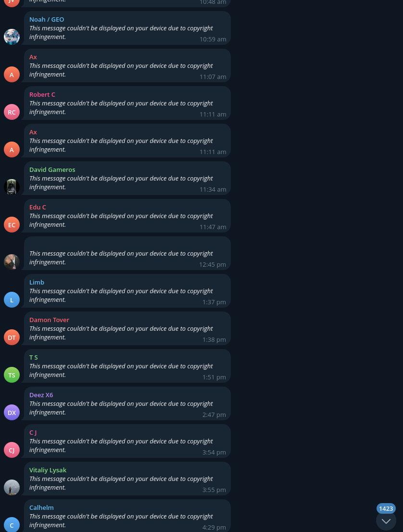Open sender name Noah / GEO
This screenshot has width=403, height=532.
[47, 19]
